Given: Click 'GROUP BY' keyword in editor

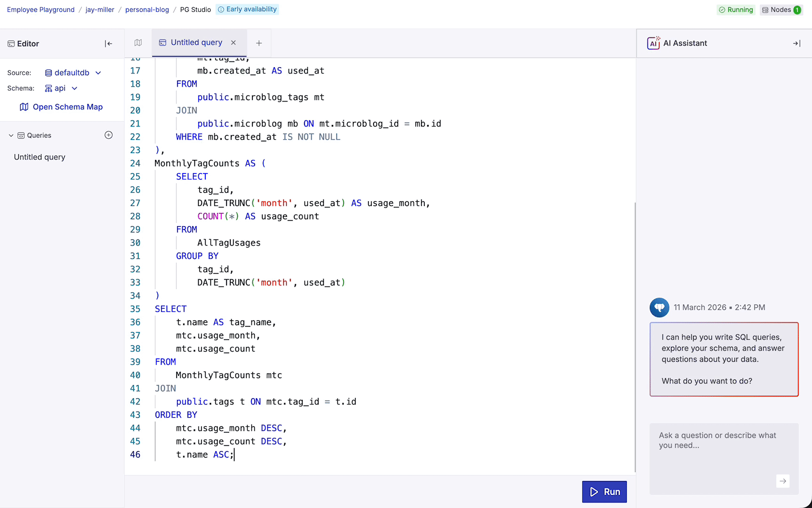Looking at the screenshot, I should coord(197,256).
